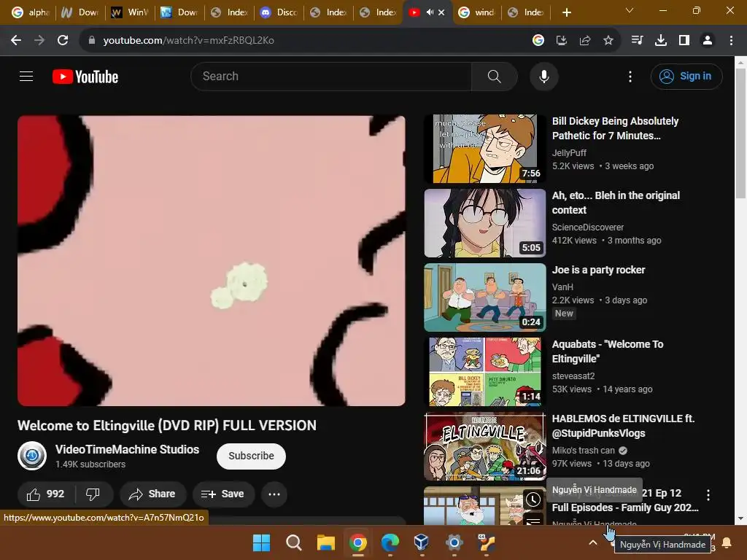Open File Explorer from taskbar
This screenshot has height=560, width=747.
click(326, 542)
